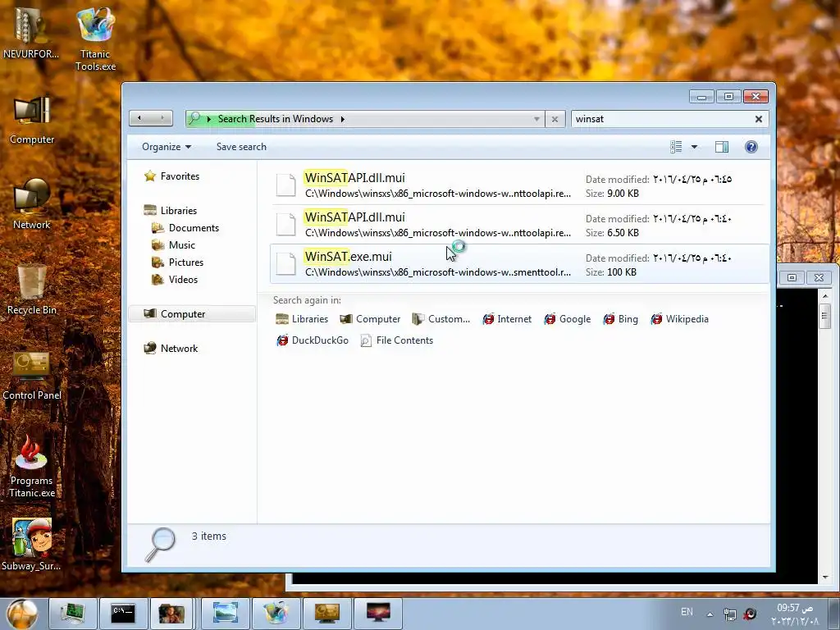
Task: Click the Internet search-again icon
Action: [507, 319]
